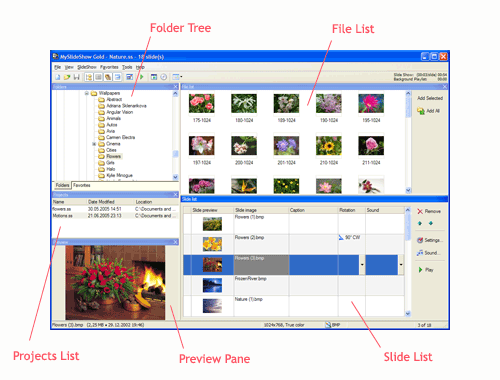Image resolution: width=500 pixels, height=380 pixels.
Task: Click the clock timing icon in the toolbar
Action: tap(164, 77)
